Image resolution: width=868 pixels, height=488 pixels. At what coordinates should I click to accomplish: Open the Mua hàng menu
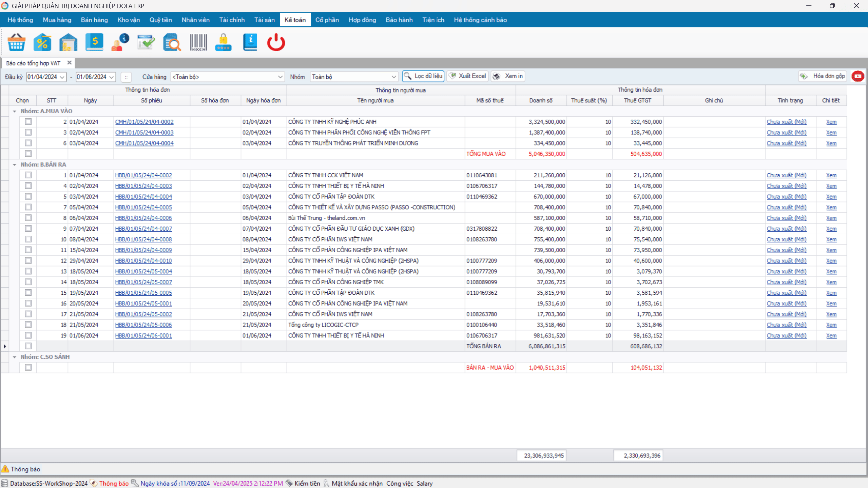coord(57,20)
